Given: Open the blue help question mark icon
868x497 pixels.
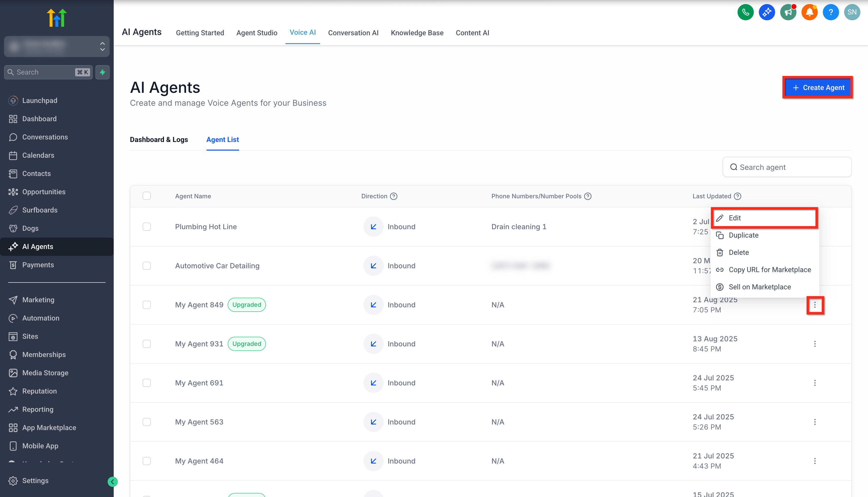Looking at the screenshot, I should [x=830, y=13].
